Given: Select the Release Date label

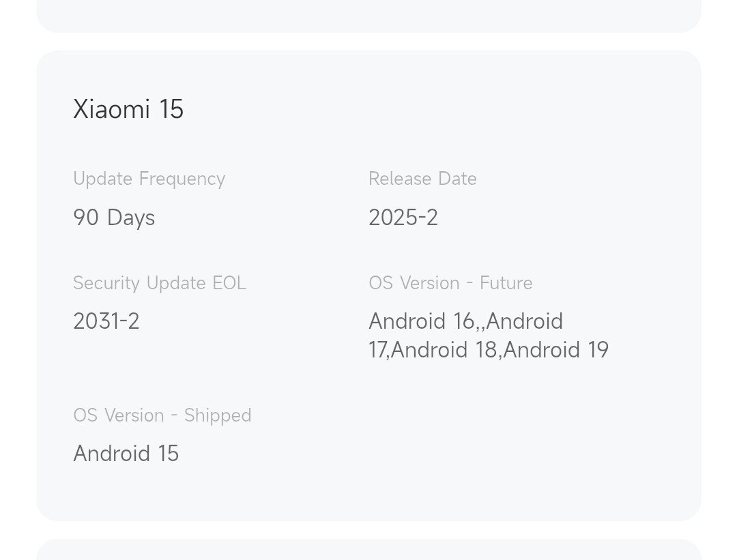Looking at the screenshot, I should (422, 179).
